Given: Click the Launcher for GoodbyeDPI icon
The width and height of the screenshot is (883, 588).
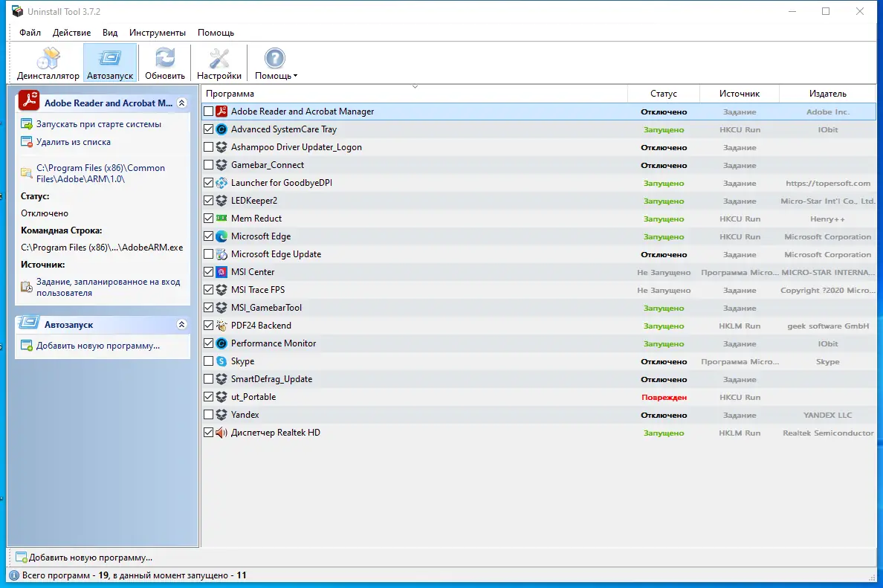Looking at the screenshot, I should (222, 183).
